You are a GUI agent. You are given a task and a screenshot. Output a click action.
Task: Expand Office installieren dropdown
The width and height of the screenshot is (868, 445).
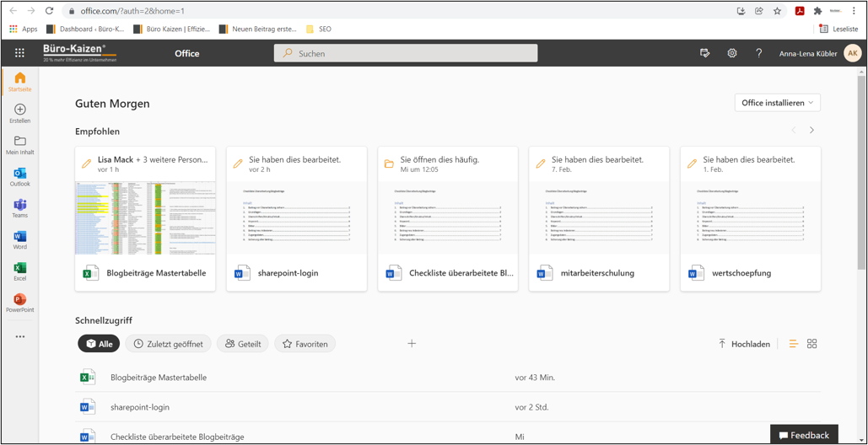[x=777, y=103]
